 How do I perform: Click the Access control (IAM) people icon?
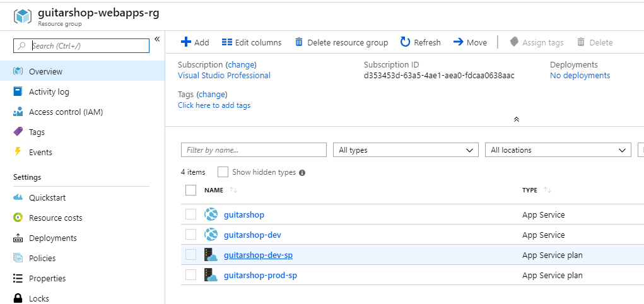(x=18, y=112)
